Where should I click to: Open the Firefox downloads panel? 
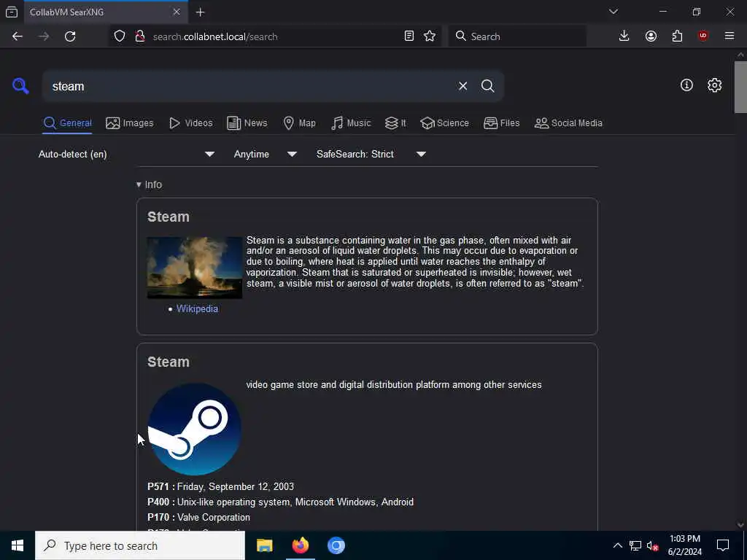tap(624, 36)
